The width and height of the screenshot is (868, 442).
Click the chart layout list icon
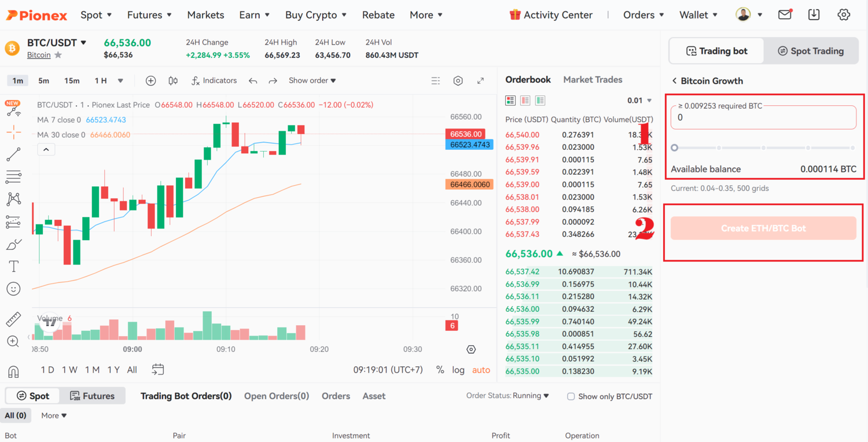tap(436, 81)
